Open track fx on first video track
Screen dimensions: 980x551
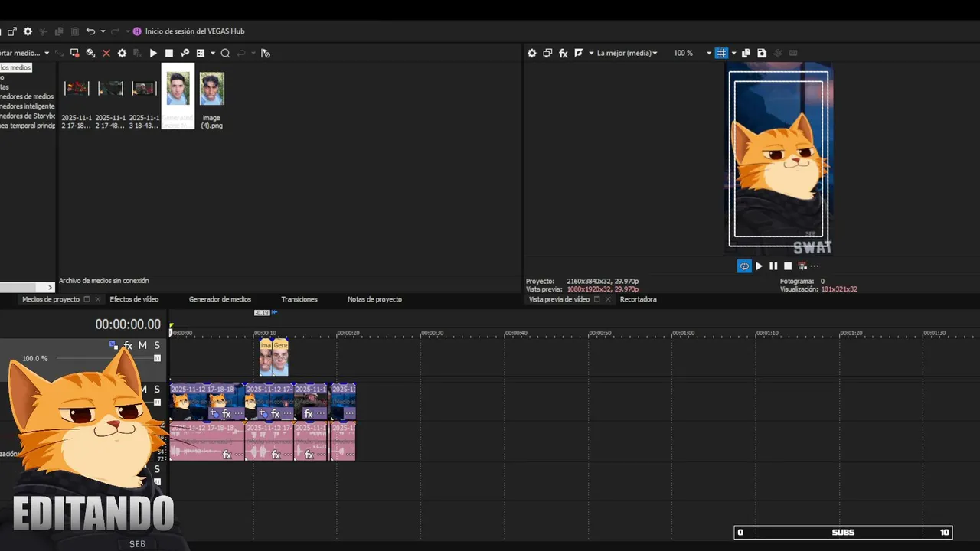pyautogui.click(x=128, y=346)
